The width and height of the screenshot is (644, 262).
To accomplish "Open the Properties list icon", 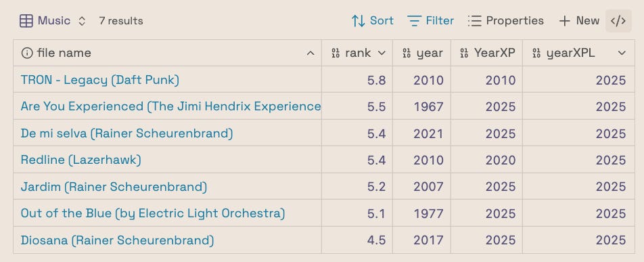I will click(x=474, y=21).
